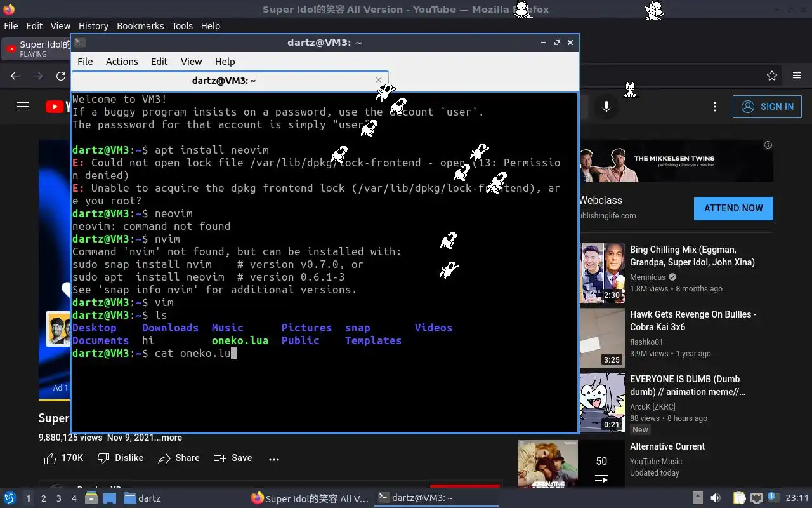Open flashko01 channel link
This screenshot has width=812, height=508.
point(646,342)
